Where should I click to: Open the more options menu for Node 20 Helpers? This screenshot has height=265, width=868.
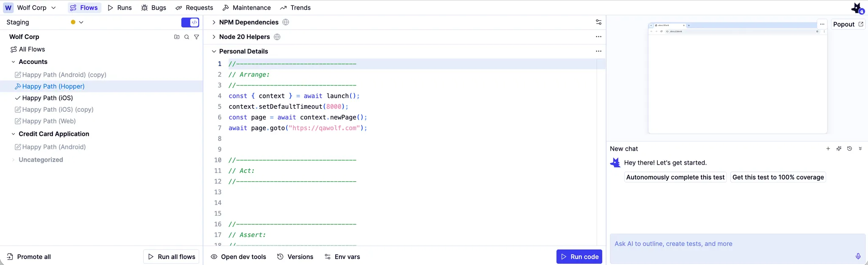pos(598,37)
